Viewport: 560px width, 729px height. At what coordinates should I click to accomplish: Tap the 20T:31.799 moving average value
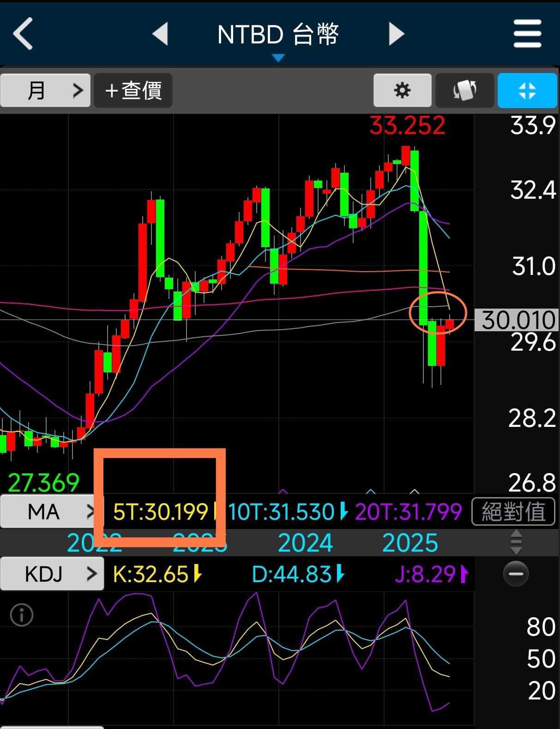(x=408, y=512)
